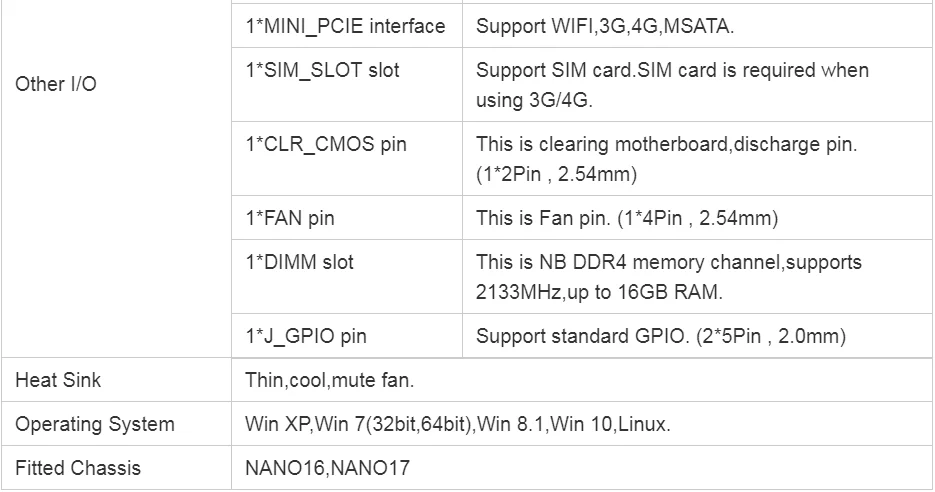Click the NB DDR4 memory channel description

668,277
